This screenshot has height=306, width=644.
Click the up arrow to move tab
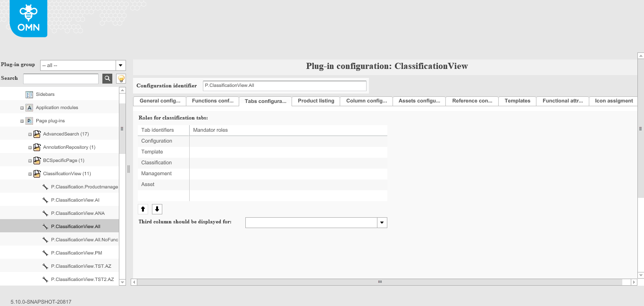coord(142,209)
